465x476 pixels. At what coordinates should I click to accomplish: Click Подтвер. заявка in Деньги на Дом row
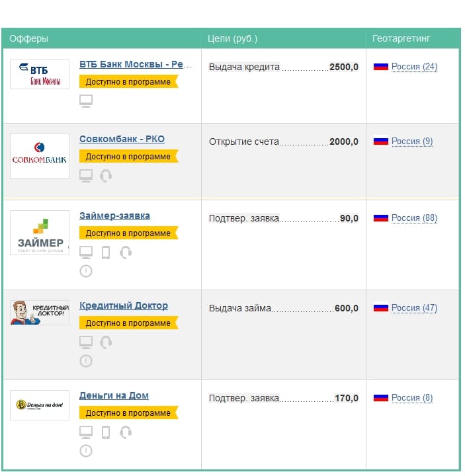(244, 398)
